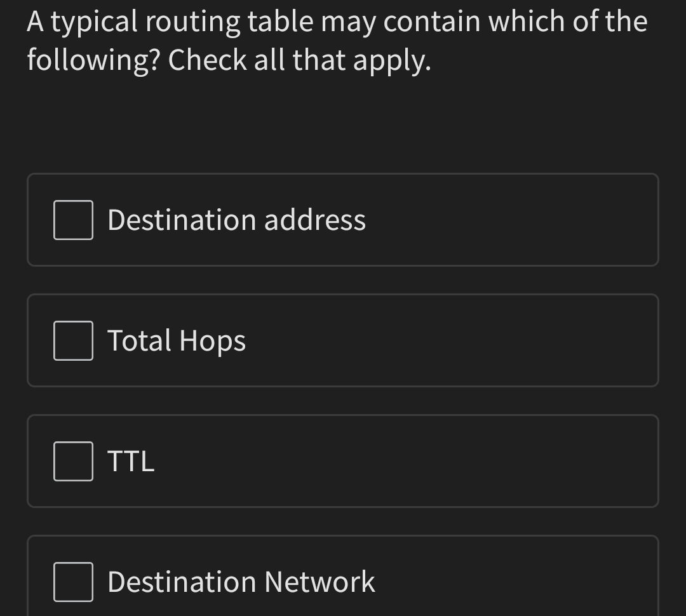686x616 pixels.
Task: Click inside the first answer card border
Action: (x=343, y=220)
